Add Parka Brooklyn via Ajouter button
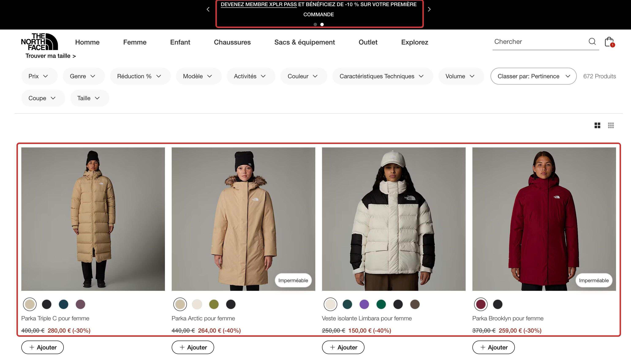The height and width of the screenshot is (364, 631). 494,347
